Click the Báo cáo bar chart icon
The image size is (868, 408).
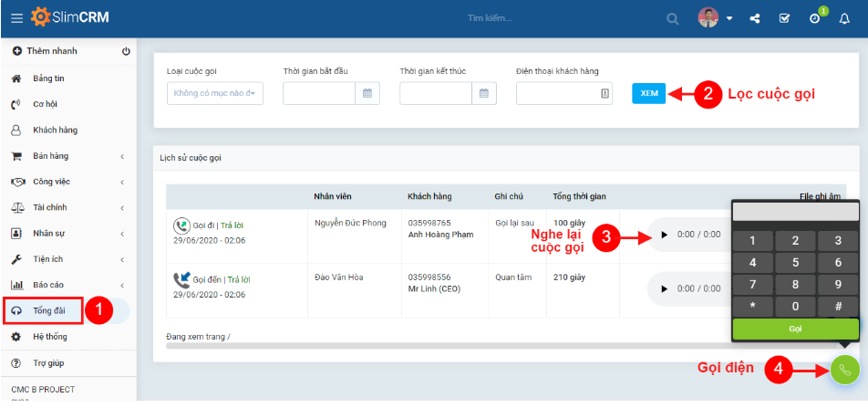[17, 285]
